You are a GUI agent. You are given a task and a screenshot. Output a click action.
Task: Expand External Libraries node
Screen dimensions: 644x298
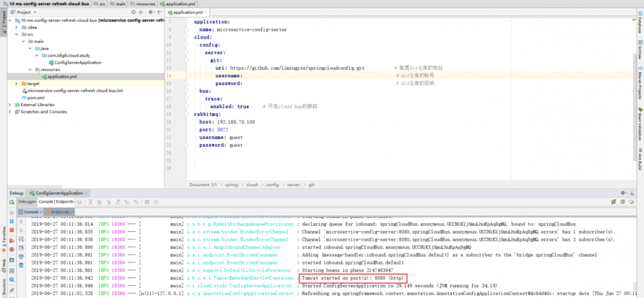(x=11, y=104)
